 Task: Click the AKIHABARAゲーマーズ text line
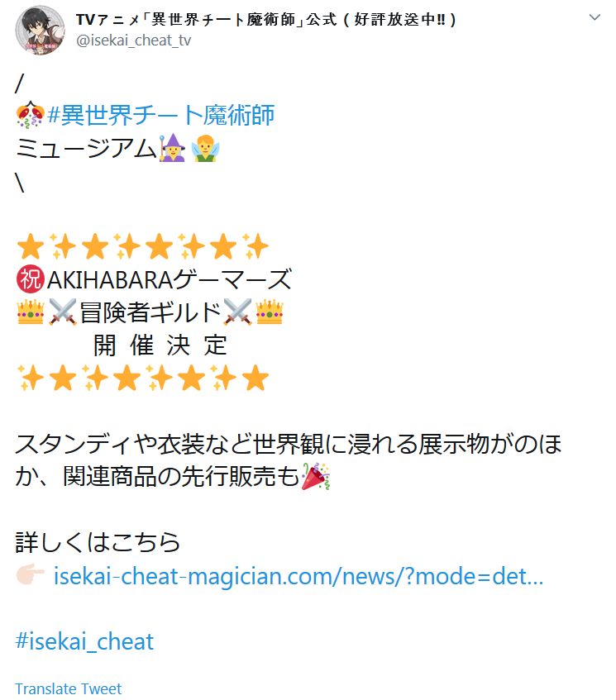pos(170,279)
